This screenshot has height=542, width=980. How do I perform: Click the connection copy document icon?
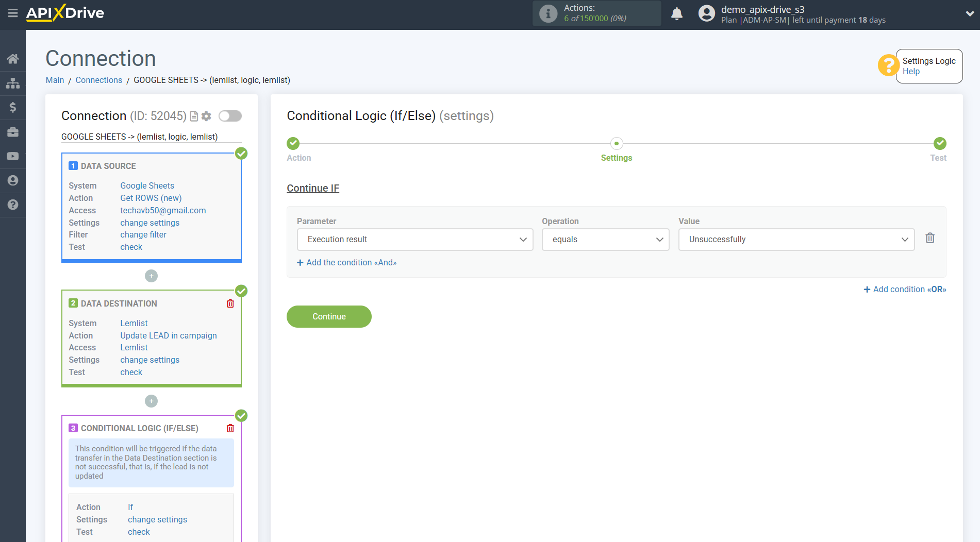[x=194, y=116]
